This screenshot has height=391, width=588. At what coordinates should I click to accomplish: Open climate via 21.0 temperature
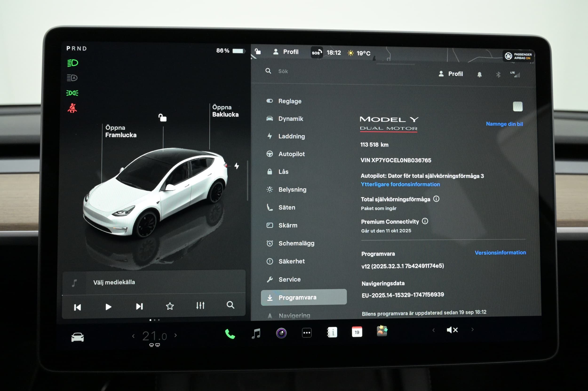(x=155, y=336)
